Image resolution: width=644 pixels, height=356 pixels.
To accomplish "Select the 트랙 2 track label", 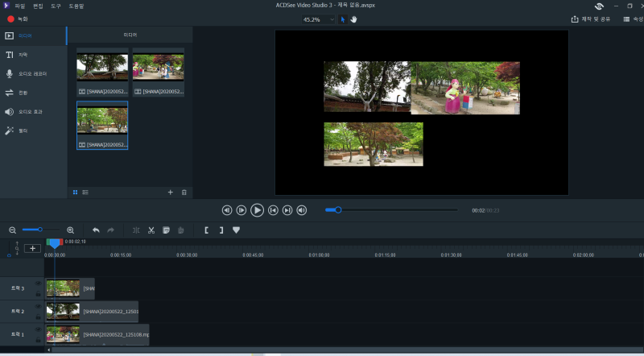I will (18, 311).
